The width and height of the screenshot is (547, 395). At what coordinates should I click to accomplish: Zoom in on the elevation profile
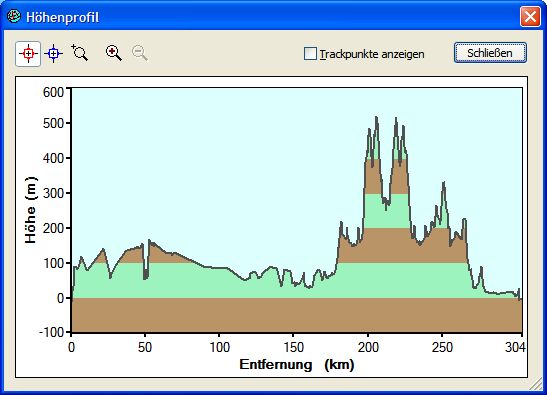114,53
